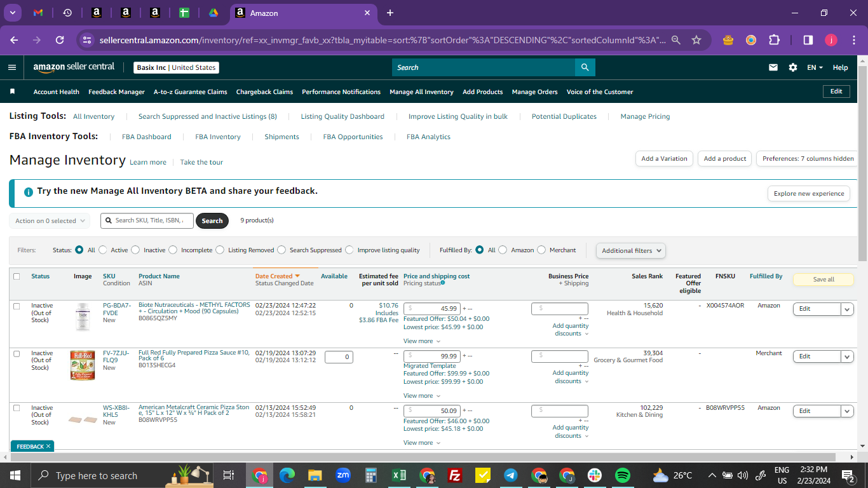Choose the Inactive status filter

(135, 250)
